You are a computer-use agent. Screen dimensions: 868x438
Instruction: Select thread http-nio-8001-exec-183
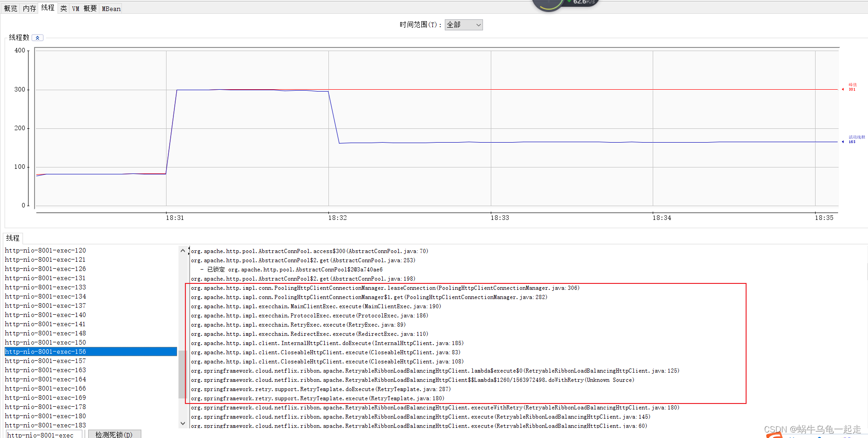coord(91,425)
